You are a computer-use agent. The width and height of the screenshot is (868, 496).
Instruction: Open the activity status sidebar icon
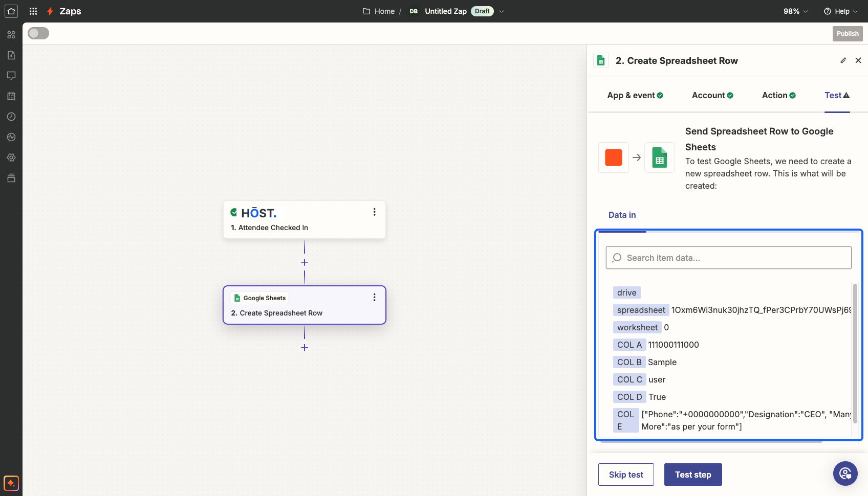(x=11, y=137)
